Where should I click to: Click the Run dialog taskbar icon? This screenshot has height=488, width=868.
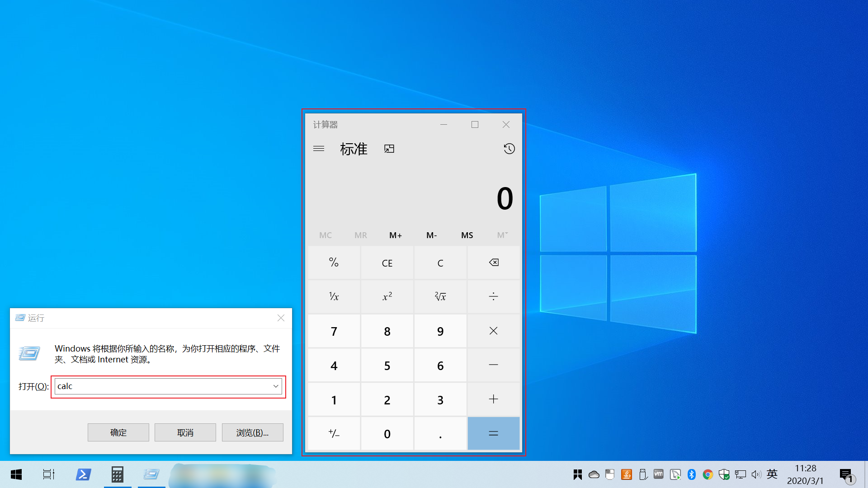pos(151,474)
